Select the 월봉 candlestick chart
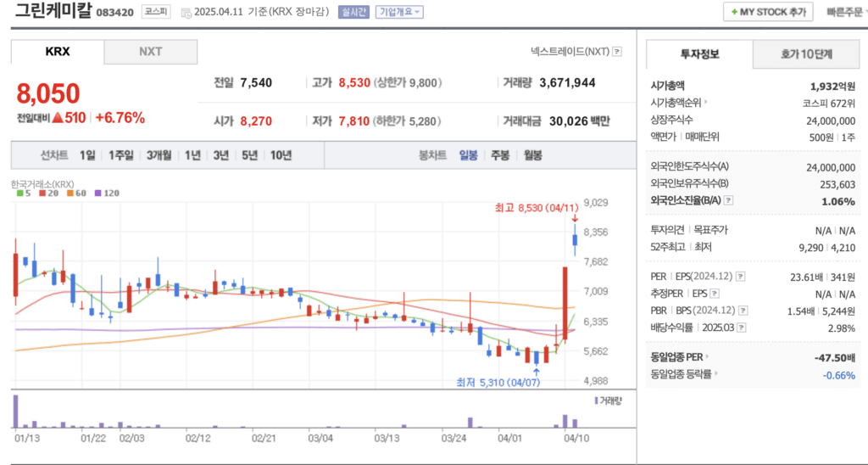This screenshot has height=465, width=868. click(x=532, y=155)
